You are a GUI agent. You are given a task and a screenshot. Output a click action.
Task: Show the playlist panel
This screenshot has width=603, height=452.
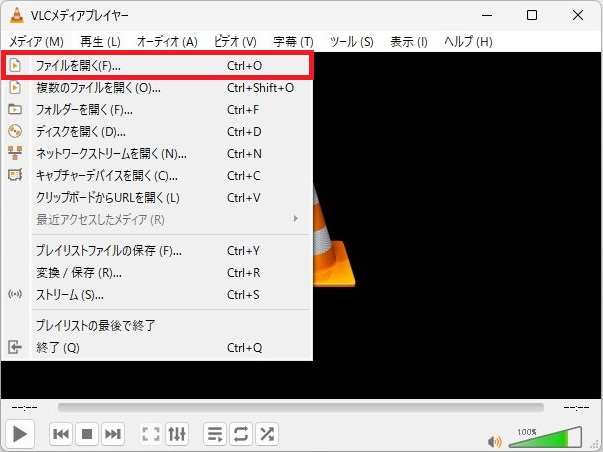(215, 434)
